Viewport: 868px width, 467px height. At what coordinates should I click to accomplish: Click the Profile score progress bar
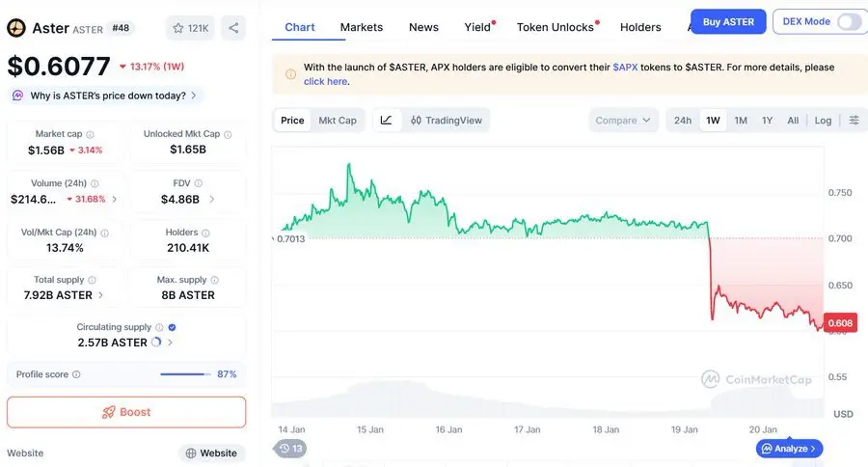[185, 374]
